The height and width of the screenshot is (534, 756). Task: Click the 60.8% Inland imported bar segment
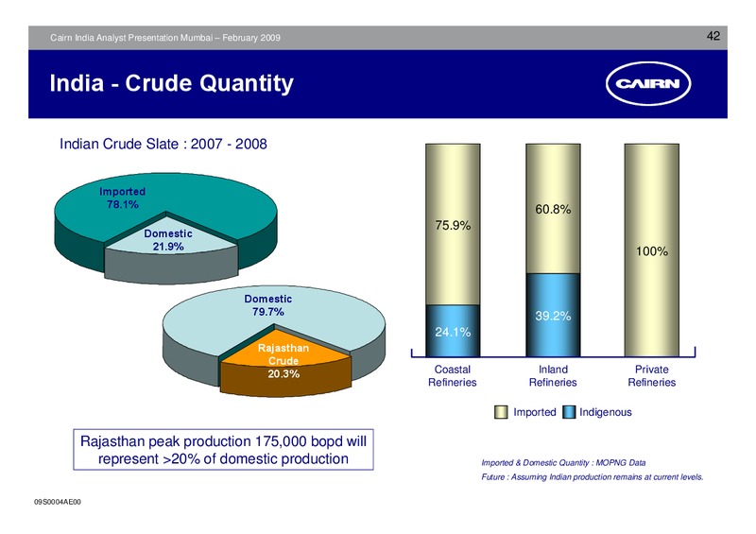tap(553, 208)
